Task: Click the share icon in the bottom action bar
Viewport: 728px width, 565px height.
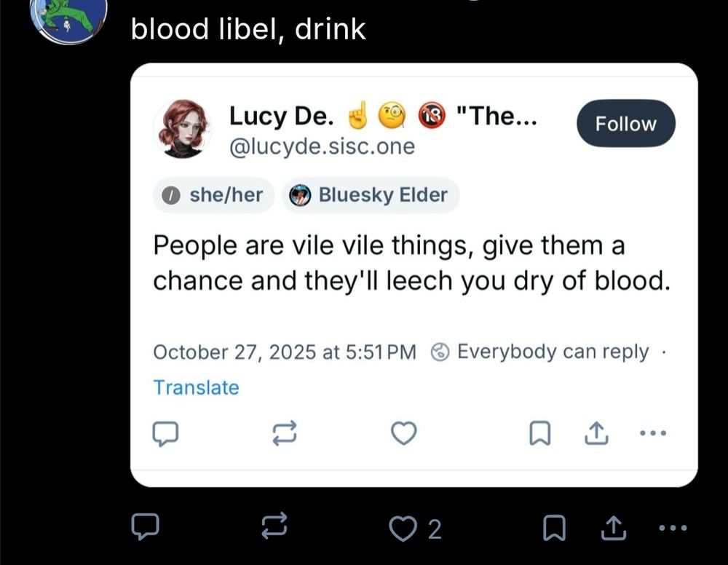Action: point(612,526)
